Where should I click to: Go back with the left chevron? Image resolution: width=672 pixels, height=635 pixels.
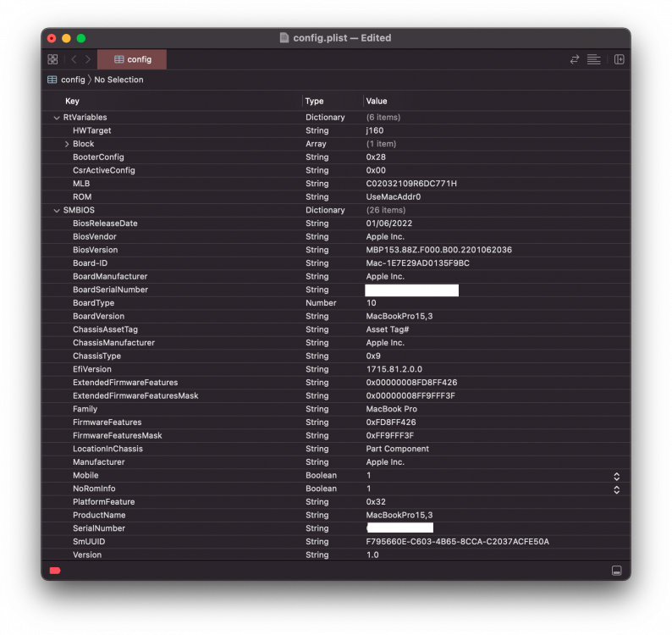[74, 59]
